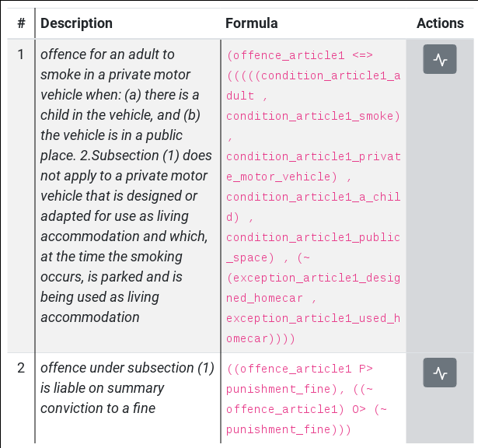Click formula beginning '((offence_article1 P>'
478x448 pixels.
[306, 399]
